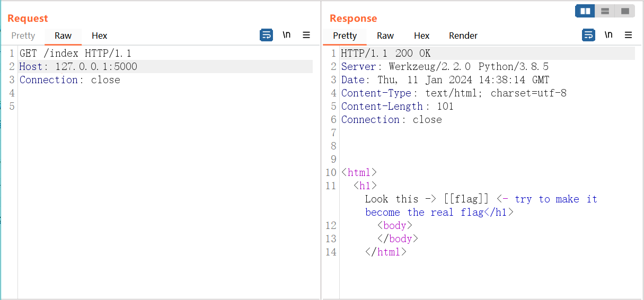Toggle word wrap in Response panel
This screenshot has height=300, width=644.
[x=588, y=35]
